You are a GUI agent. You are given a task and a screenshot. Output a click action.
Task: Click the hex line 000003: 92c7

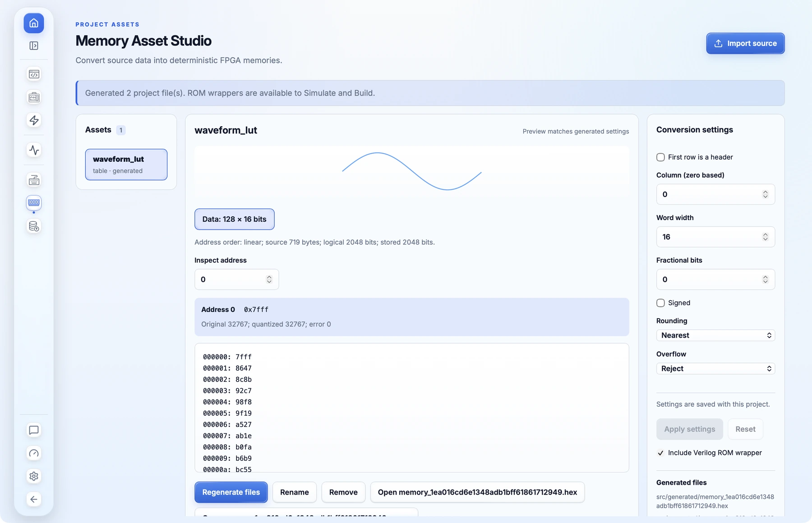coord(227,391)
